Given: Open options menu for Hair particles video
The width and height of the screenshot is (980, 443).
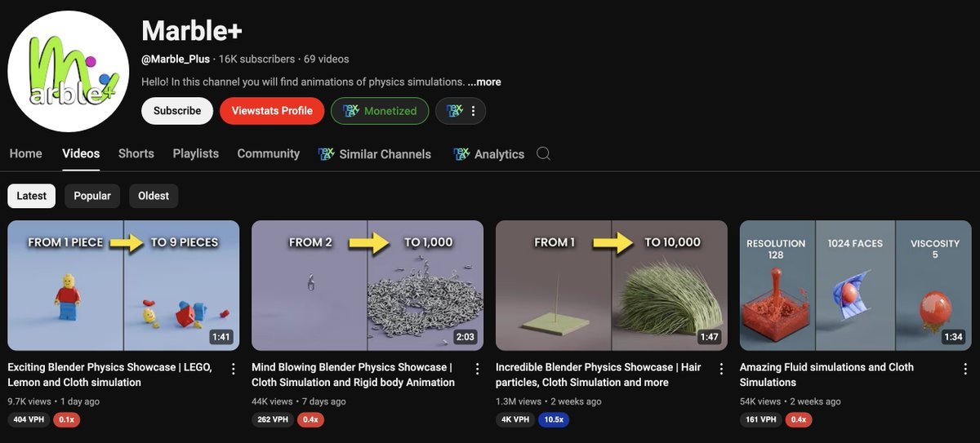Looking at the screenshot, I should tap(721, 370).
